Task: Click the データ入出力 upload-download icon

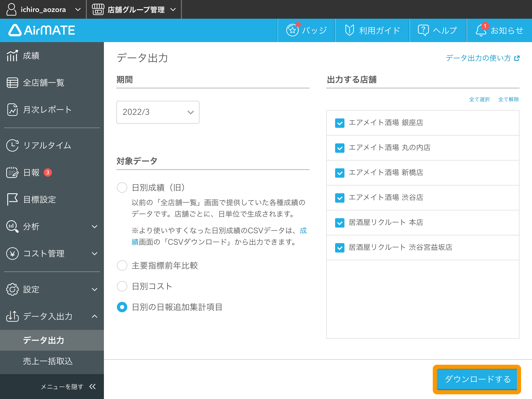Action: [x=12, y=316]
